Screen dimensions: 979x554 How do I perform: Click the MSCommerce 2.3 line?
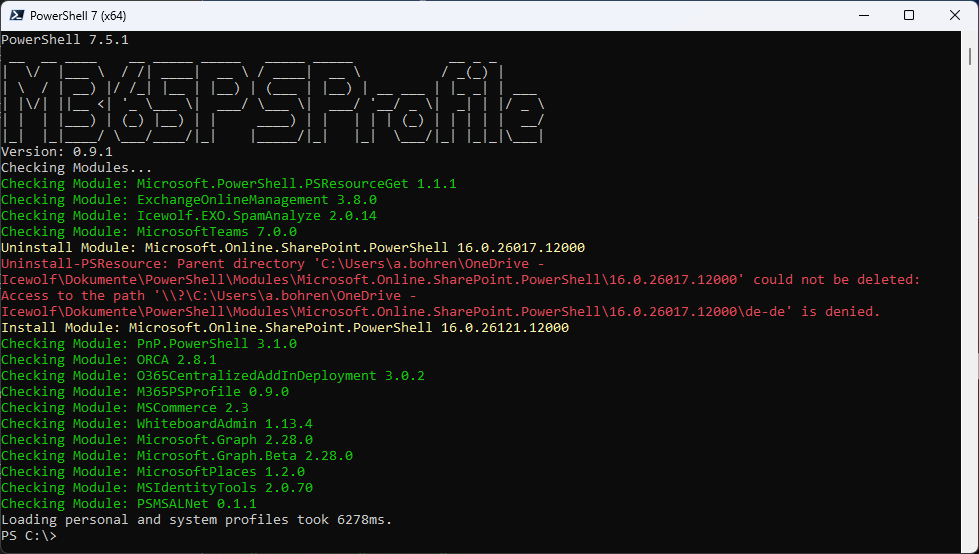coord(125,407)
